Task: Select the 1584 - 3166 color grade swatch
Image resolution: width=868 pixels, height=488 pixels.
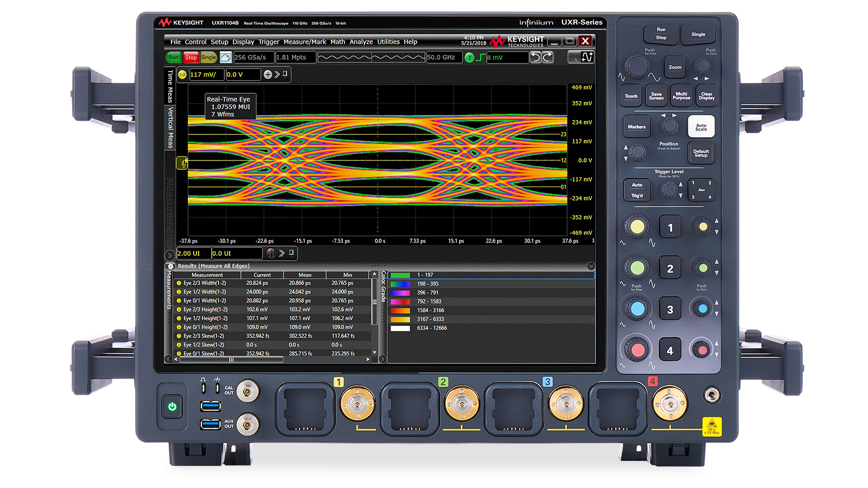Action: pos(400,311)
